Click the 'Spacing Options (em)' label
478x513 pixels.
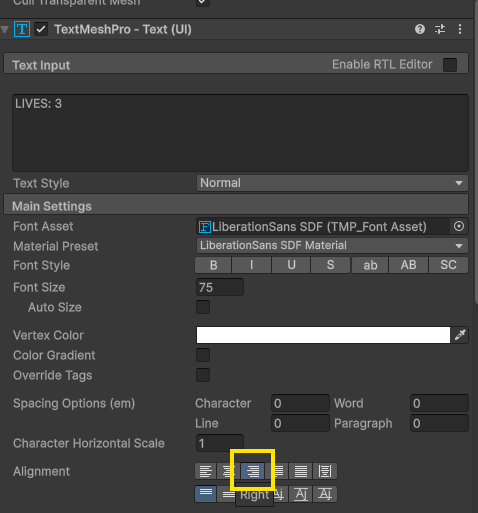coord(74,403)
